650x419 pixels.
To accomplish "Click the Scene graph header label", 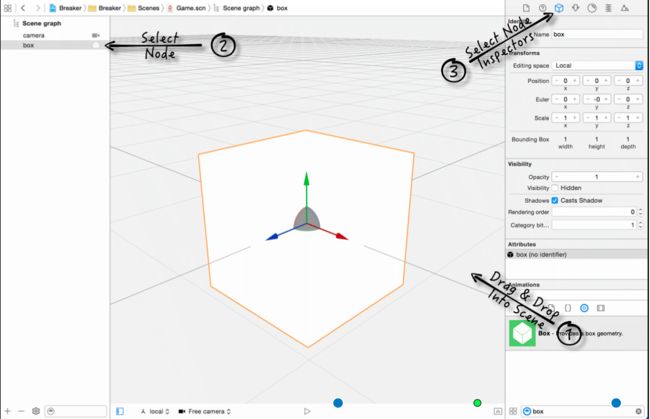I will [41, 24].
